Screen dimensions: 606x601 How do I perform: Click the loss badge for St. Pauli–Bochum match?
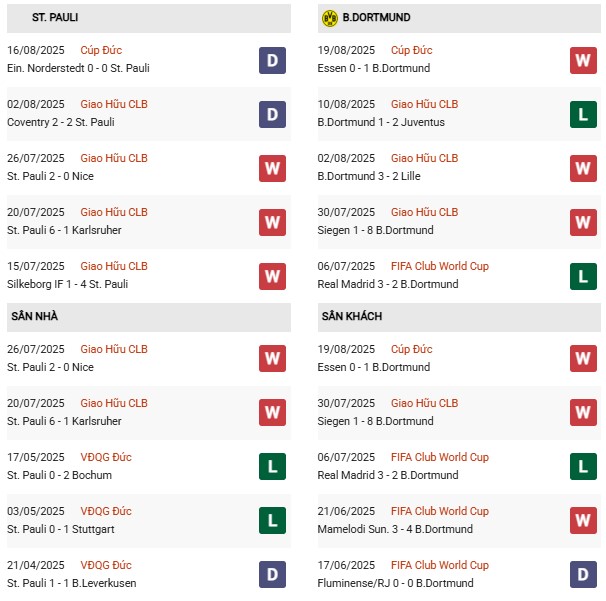coord(272,467)
